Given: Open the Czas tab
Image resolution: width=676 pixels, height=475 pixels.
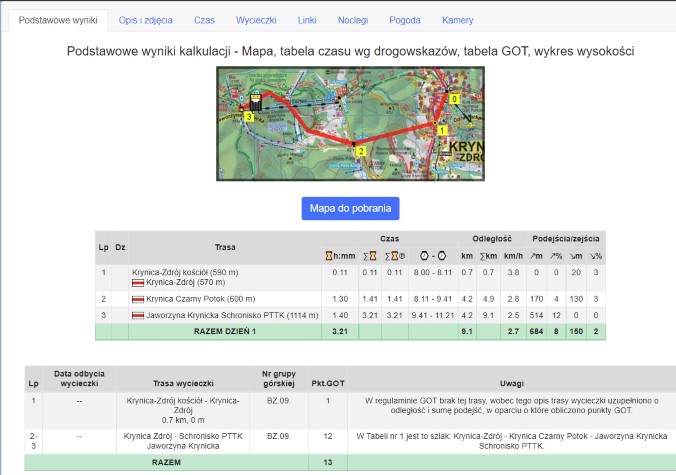Looking at the screenshot, I should tap(204, 20).
